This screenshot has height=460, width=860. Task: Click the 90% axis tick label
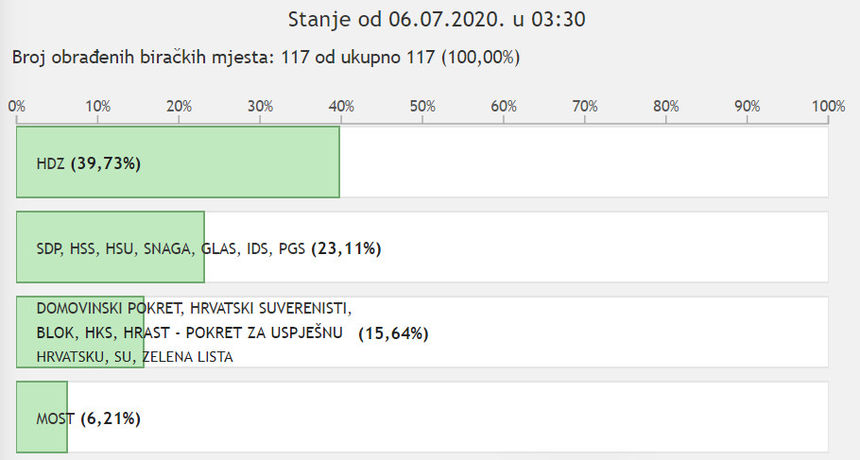(x=747, y=106)
